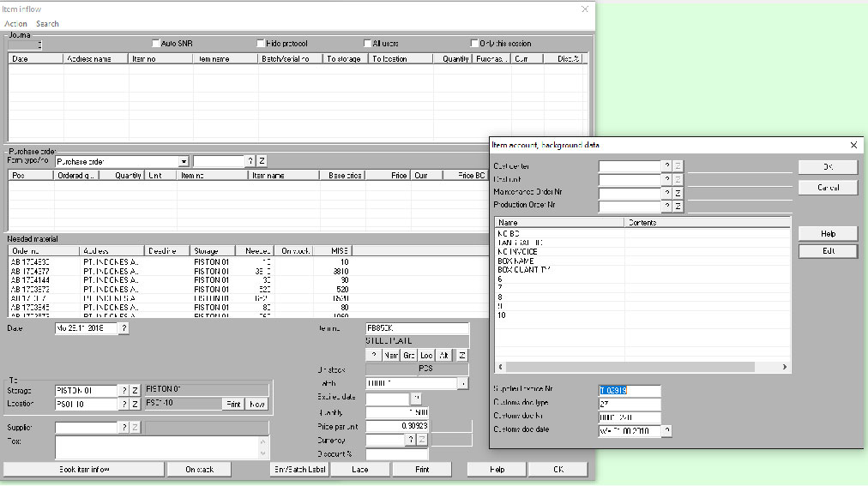
Task: Toggle the Hide protocol checkbox
Action: pos(261,44)
